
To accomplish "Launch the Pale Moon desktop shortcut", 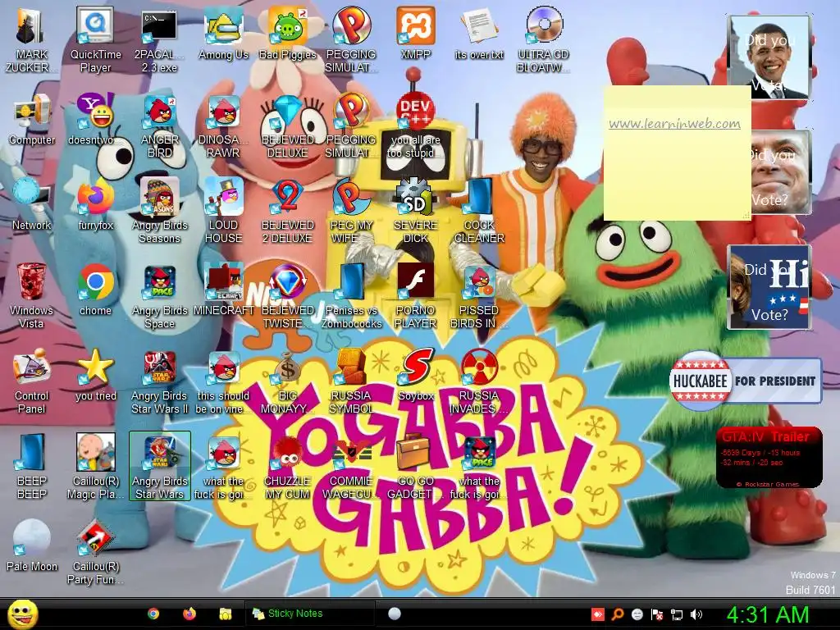I will 32,546.
